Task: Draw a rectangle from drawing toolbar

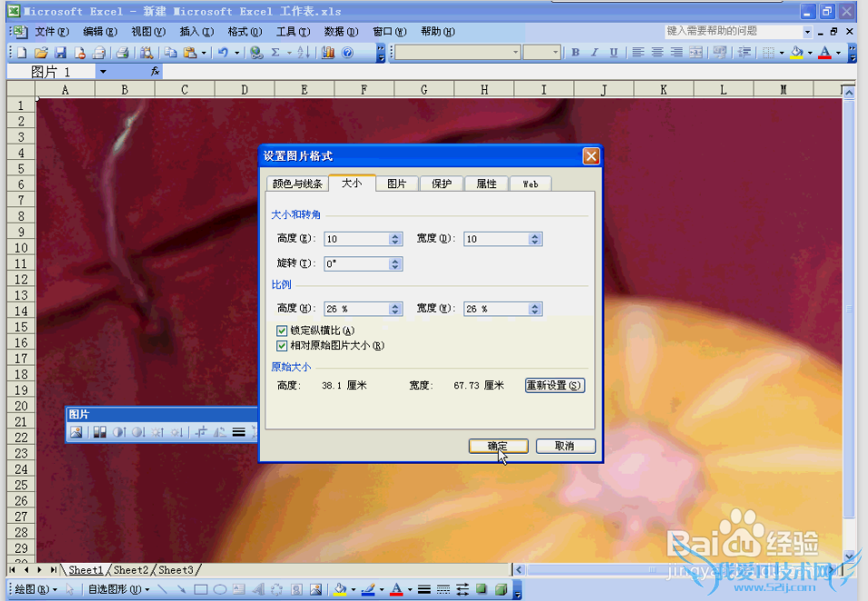Action: (x=201, y=589)
